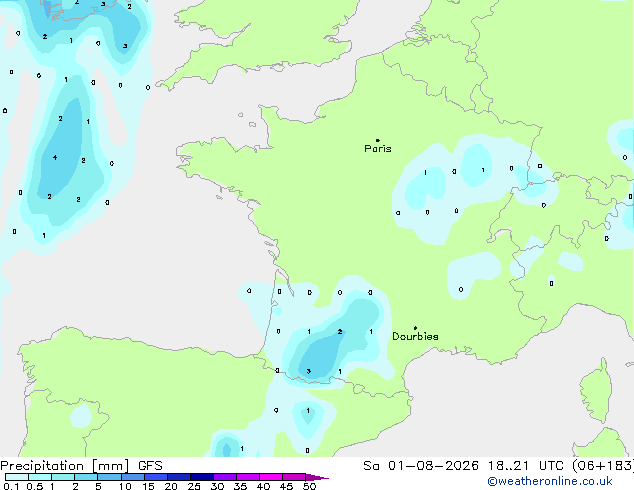Pick the legend swatch between 20 and 25
Image resolution: width=634 pixels, height=490 pixels.
click(x=179, y=477)
